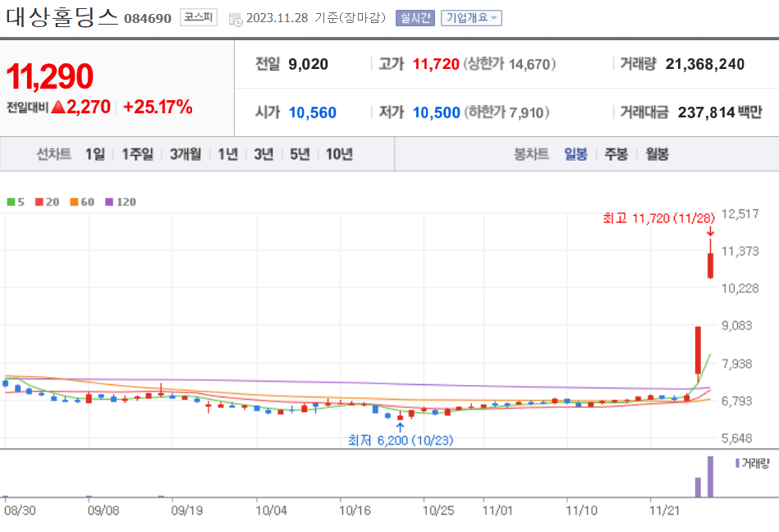This screenshot has width=779, height=532.
Task: Click the 전일 value 9,020
Action: click(308, 64)
